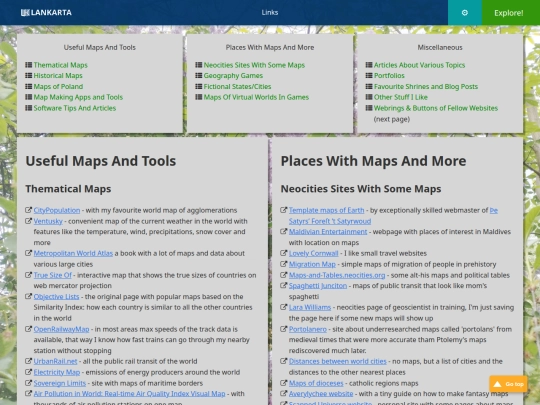Screen dimensions: 540x405
Task: Click list icon beside Historical Maps
Action: pos(29,75)
